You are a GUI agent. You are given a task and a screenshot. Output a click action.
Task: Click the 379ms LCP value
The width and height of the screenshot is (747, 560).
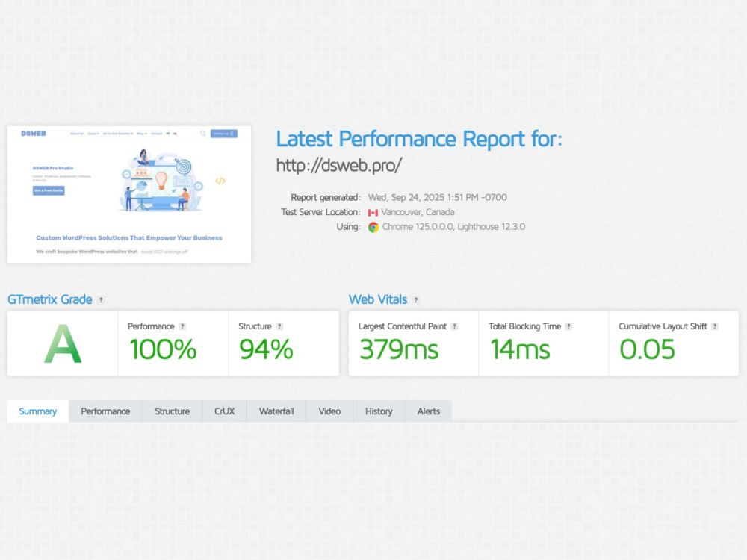tap(399, 349)
